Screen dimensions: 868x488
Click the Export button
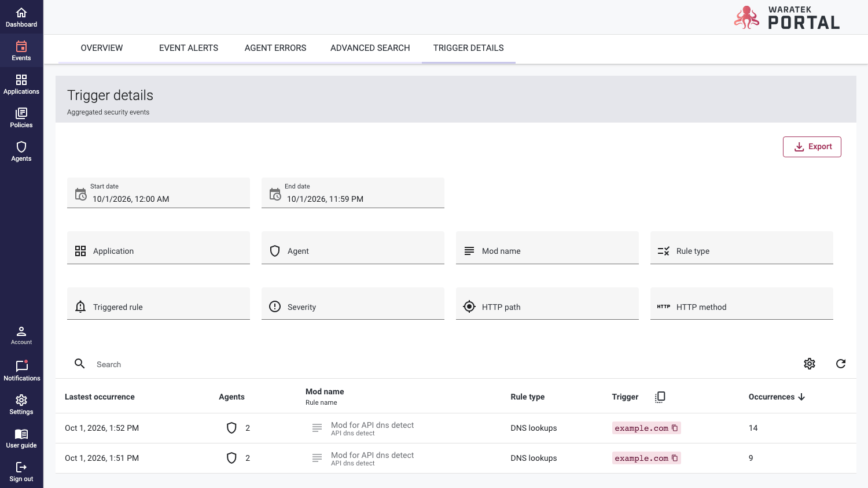pos(812,147)
